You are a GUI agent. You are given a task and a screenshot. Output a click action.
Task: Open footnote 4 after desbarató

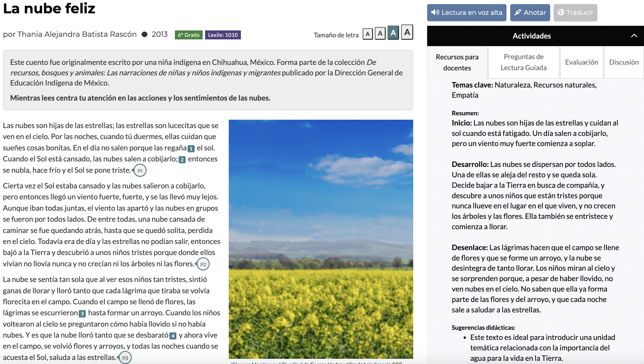pos(173,336)
